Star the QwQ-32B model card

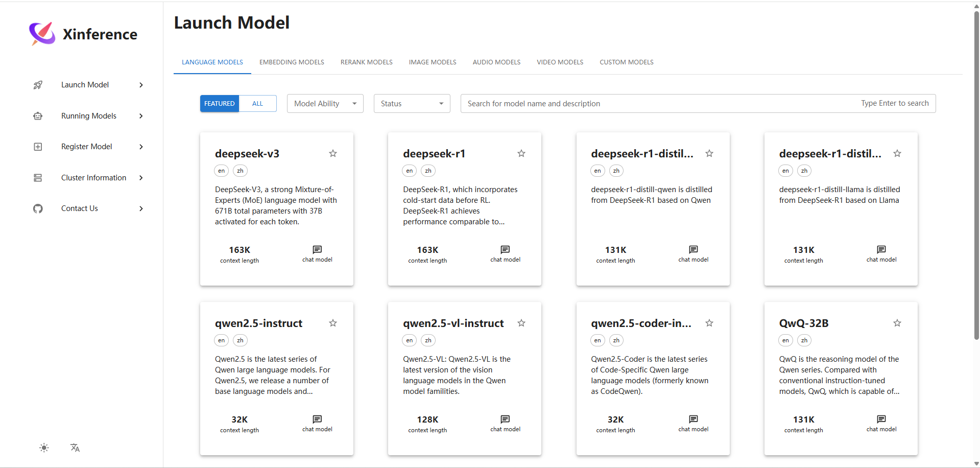click(x=897, y=323)
